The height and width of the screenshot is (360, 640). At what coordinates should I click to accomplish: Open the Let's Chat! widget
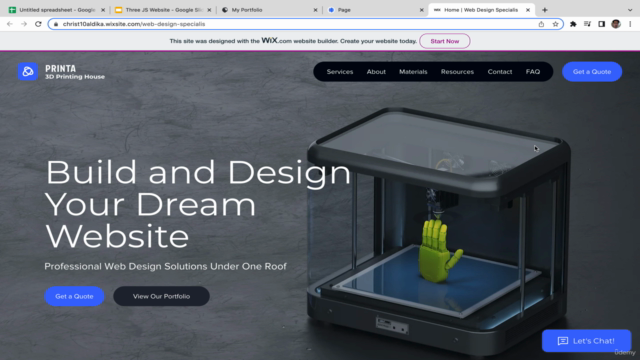(x=586, y=341)
